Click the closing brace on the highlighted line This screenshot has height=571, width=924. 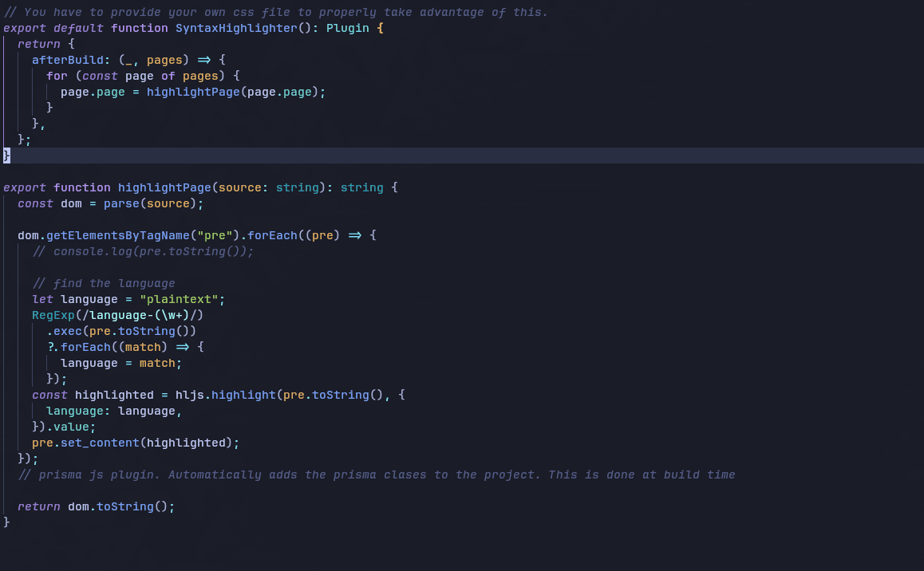tap(6, 156)
